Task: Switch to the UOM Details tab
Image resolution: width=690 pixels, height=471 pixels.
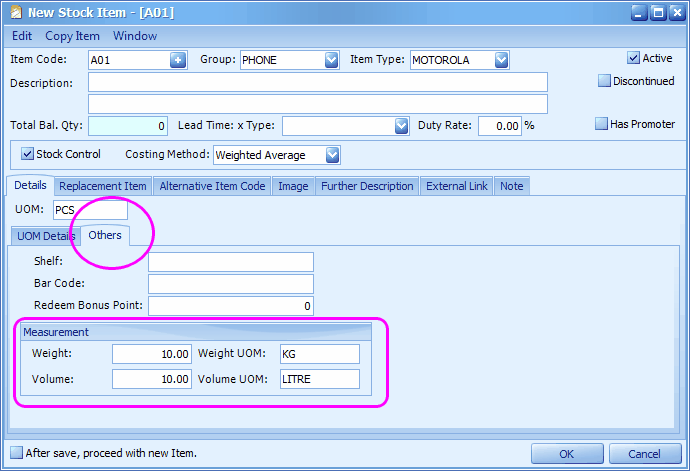Action: 45,236
